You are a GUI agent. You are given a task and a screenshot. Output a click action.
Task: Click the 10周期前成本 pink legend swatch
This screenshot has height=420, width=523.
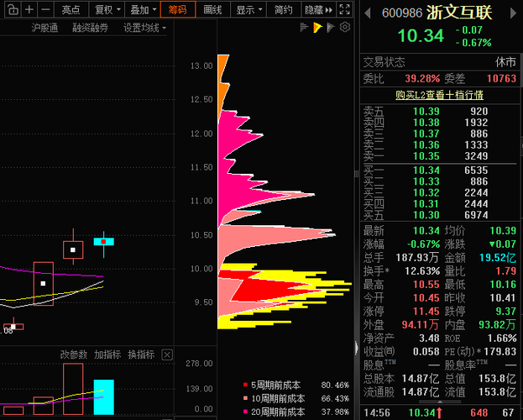(x=245, y=398)
